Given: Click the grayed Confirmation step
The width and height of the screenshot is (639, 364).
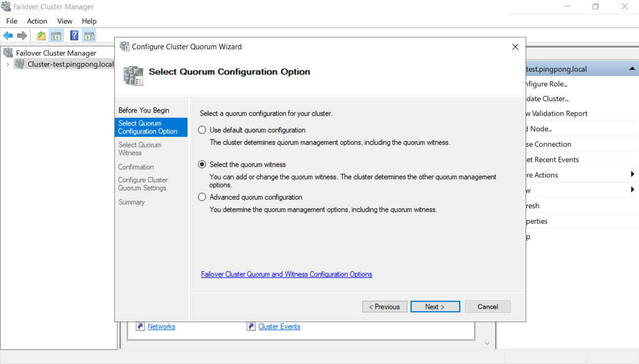Looking at the screenshot, I should (136, 167).
